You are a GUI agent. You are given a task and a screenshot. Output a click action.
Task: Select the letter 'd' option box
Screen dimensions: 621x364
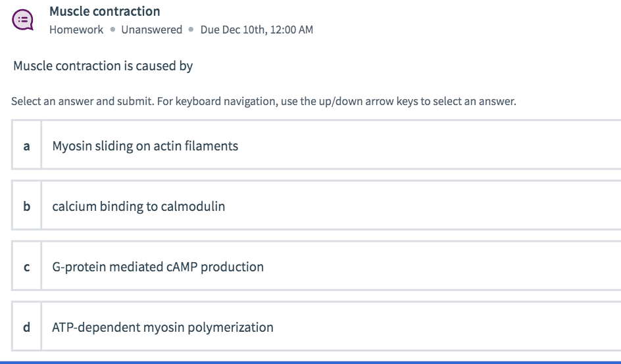click(x=26, y=327)
